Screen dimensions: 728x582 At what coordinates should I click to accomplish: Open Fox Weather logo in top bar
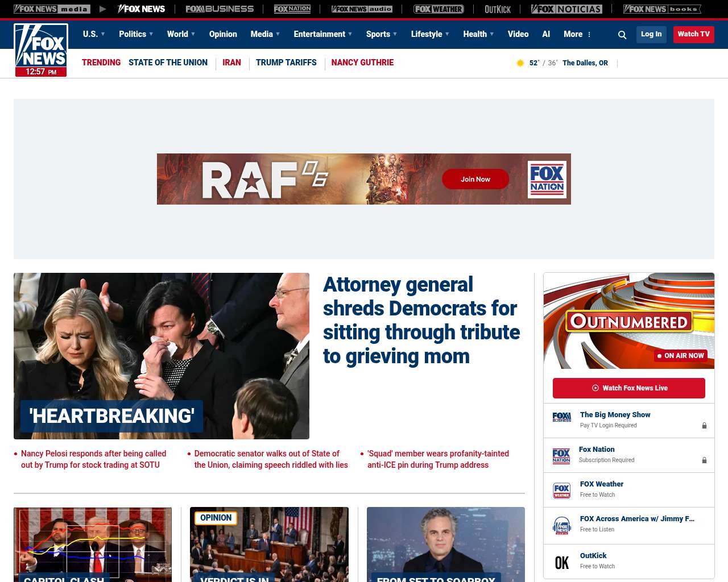pos(439,9)
